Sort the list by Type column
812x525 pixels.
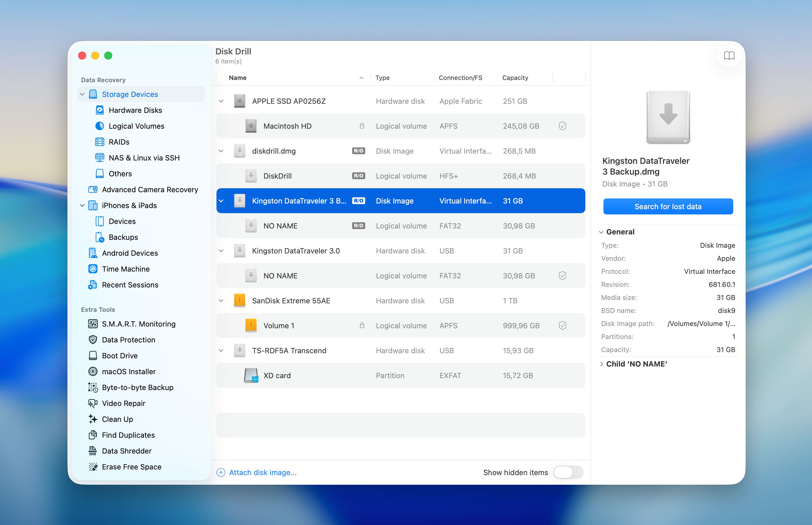(402, 78)
